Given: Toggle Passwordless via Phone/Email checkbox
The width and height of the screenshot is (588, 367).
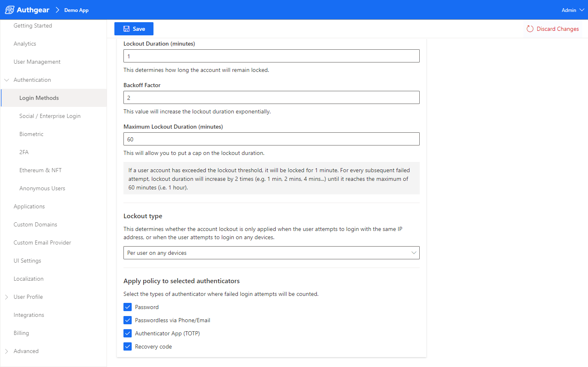Looking at the screenshot, I should pos(128,320).
